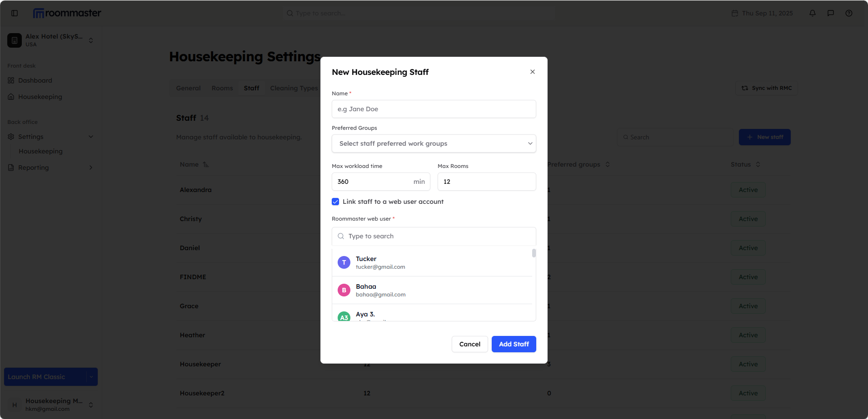Focus the Name input field
Viewport: 868px width, 419px height.
[x=434, y=109]
